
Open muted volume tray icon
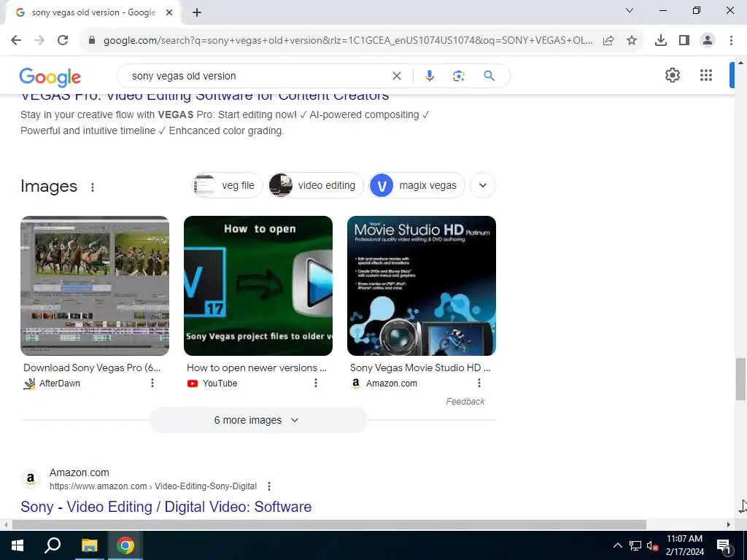click(x=652, y=545)
